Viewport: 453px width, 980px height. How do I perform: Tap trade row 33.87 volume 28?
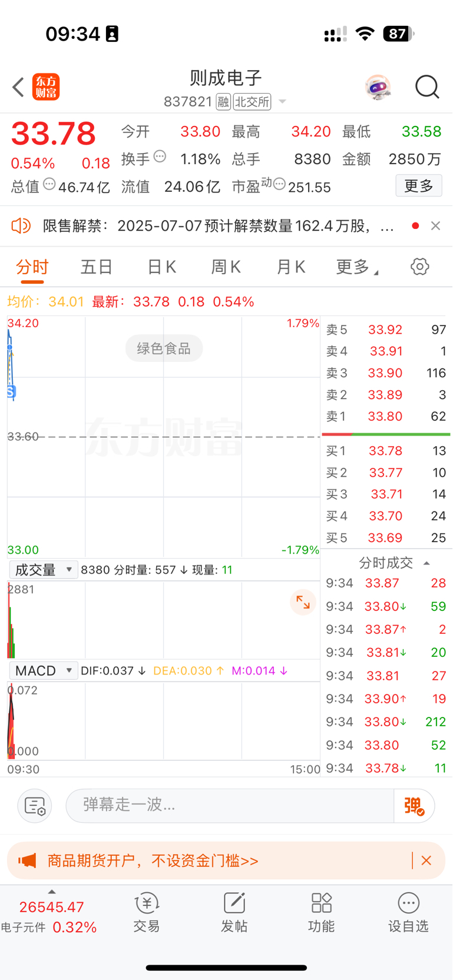(386, 583)
